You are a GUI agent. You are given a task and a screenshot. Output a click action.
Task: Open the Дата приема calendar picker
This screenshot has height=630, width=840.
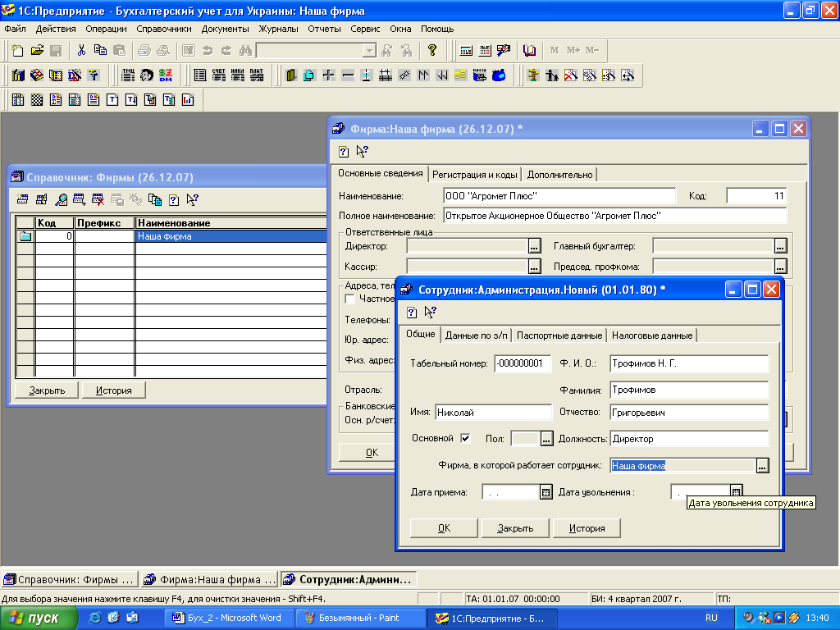pyautogui.click(x=546, y=492)
